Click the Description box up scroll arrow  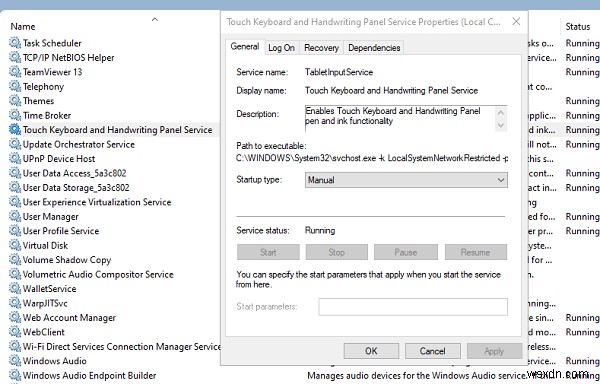pos(501,113)
